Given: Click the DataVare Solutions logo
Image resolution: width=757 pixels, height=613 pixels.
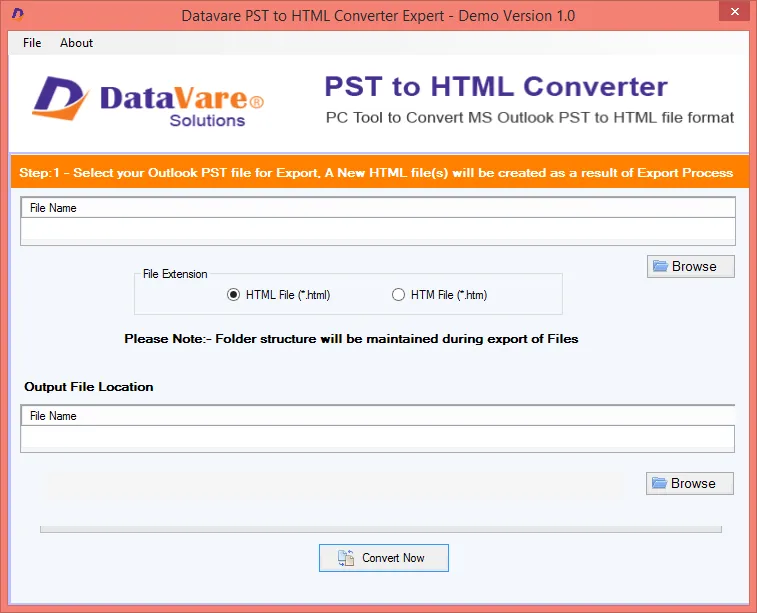Looking at the screenshot, I should (x=148, y=99).
